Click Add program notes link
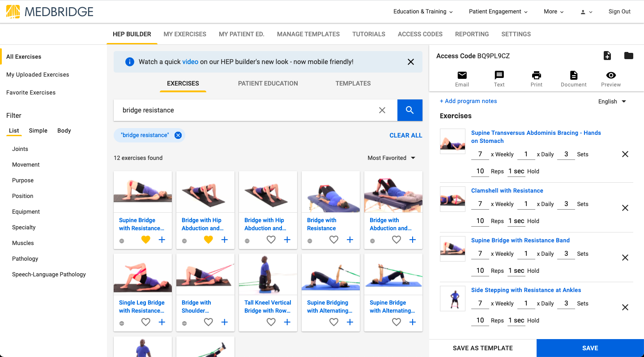The height and width of the screenshot is (357, 644). click(468, 101)
